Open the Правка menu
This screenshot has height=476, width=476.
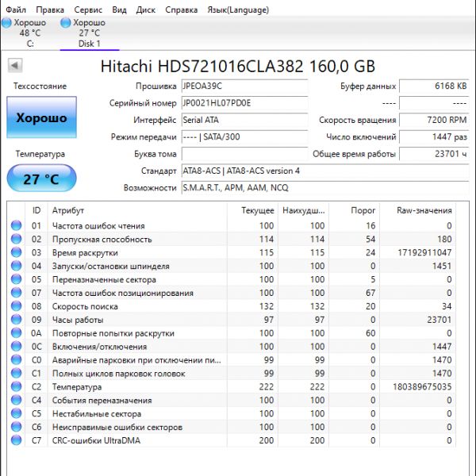point(50,10)
